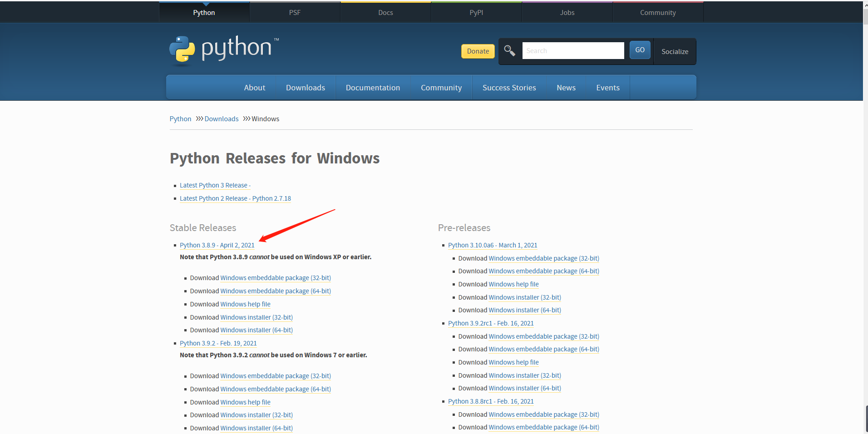Click the Downloads breadcrumb link
The image size is (868, 434).
(x=222, y=119)
